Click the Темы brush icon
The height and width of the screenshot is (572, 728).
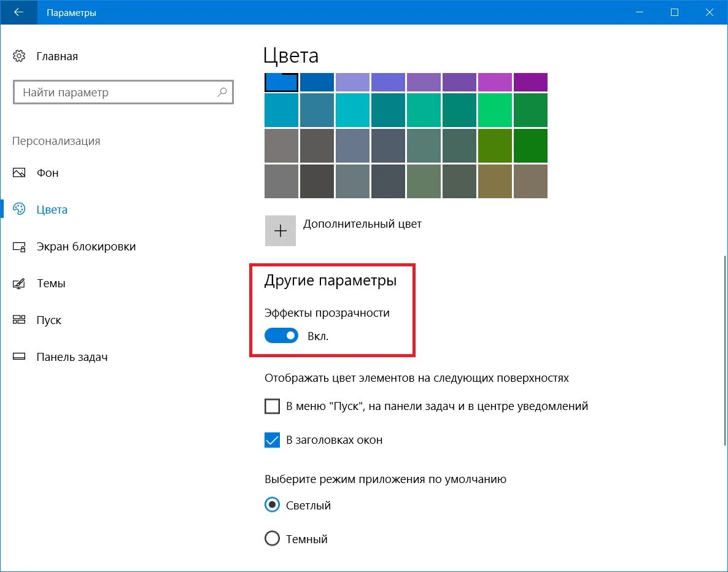click(19, 283)
